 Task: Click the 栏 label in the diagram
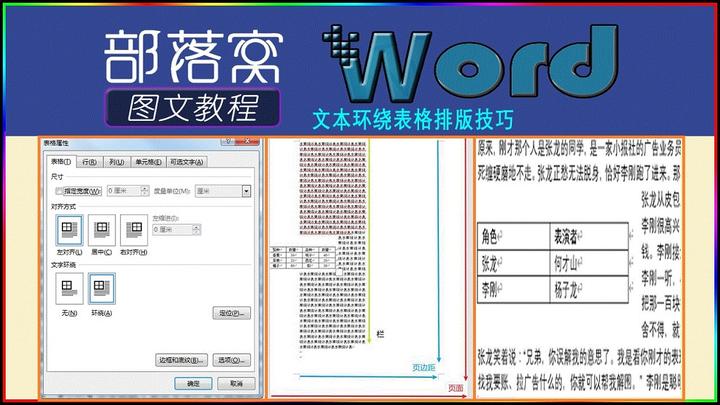click(380, 334)
